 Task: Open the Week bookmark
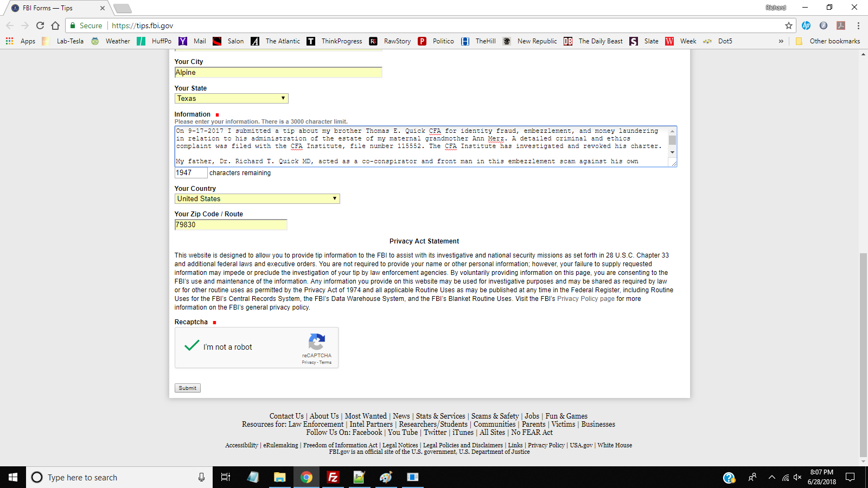point(681,41)
